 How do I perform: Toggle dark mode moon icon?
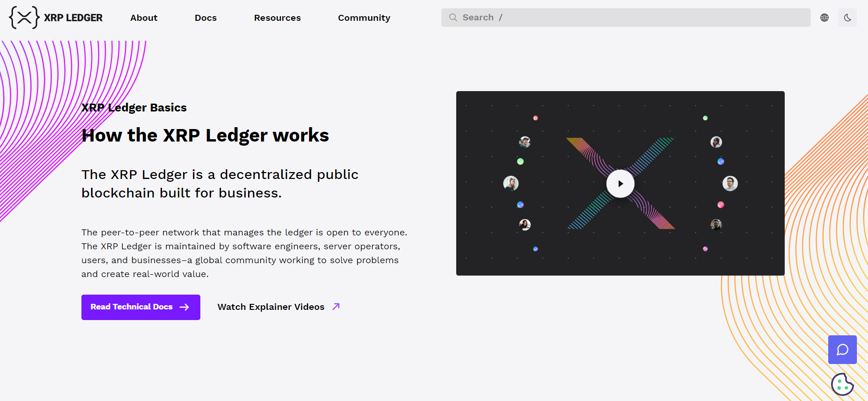pos(848,18)
